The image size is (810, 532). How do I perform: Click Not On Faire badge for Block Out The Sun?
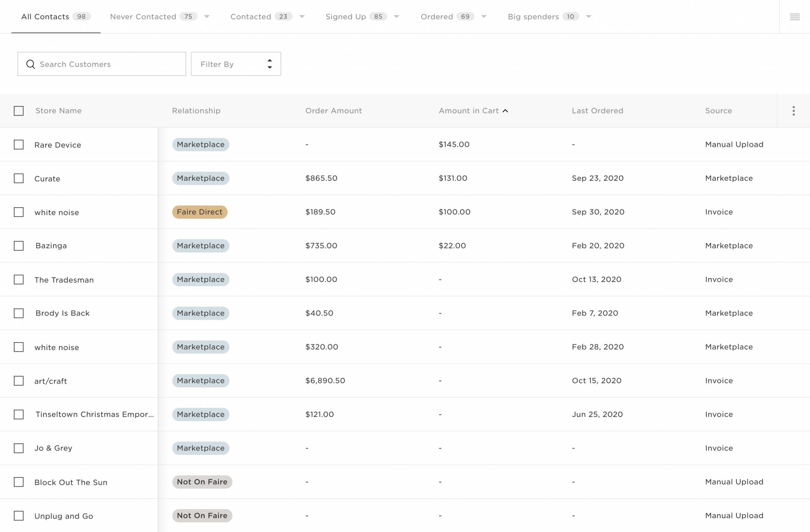(202, 482)
